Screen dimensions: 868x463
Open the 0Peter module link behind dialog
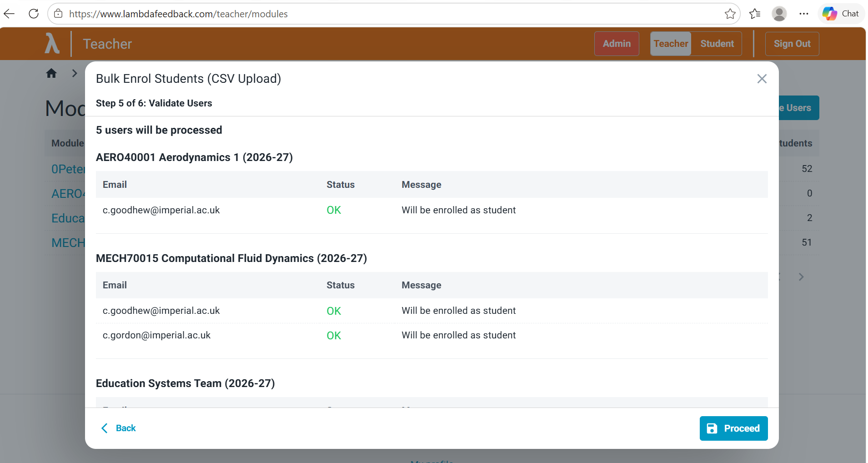coord(68,169)
